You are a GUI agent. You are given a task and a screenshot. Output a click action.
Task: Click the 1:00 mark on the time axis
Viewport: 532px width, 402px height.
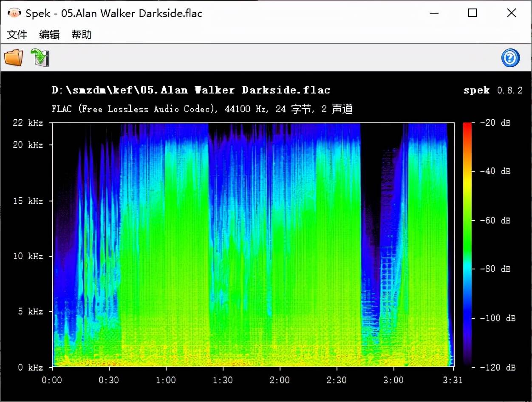pos(166,380)
